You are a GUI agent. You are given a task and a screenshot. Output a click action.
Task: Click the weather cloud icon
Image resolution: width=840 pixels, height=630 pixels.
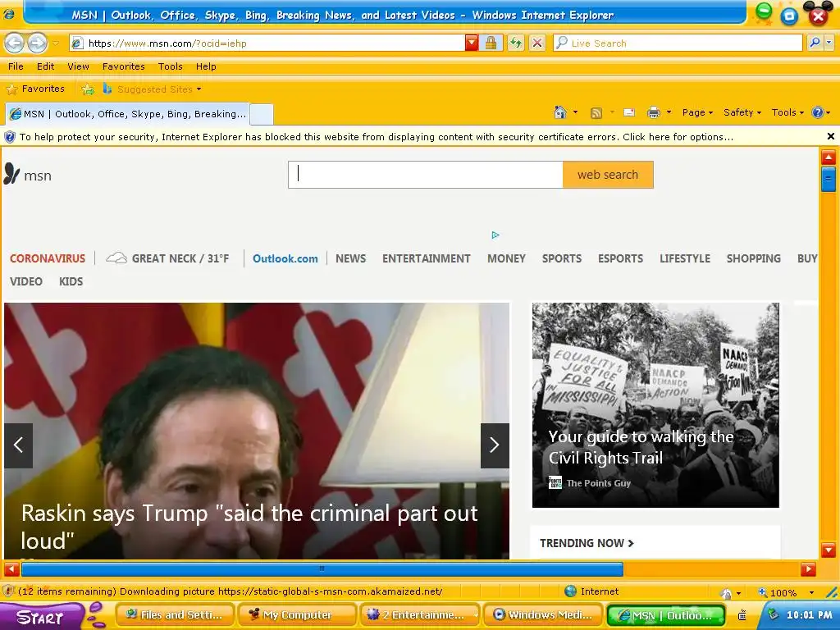coord(116,258)
